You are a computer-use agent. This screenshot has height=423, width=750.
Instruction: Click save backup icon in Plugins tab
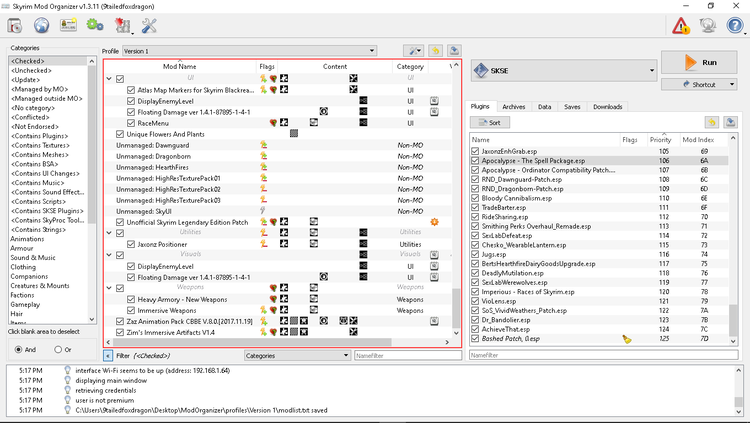(x=730, y=122)
